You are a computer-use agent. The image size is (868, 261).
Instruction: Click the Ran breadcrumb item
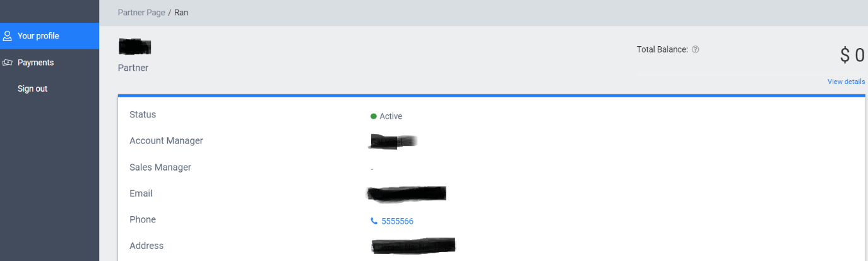(181, 13)
